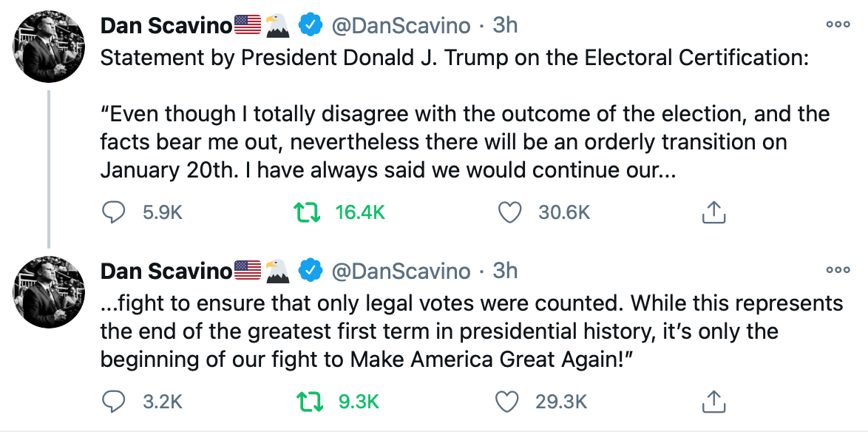Open the first tweet's 3h timestamp
The image size is (868, 432).
(505, 25)
